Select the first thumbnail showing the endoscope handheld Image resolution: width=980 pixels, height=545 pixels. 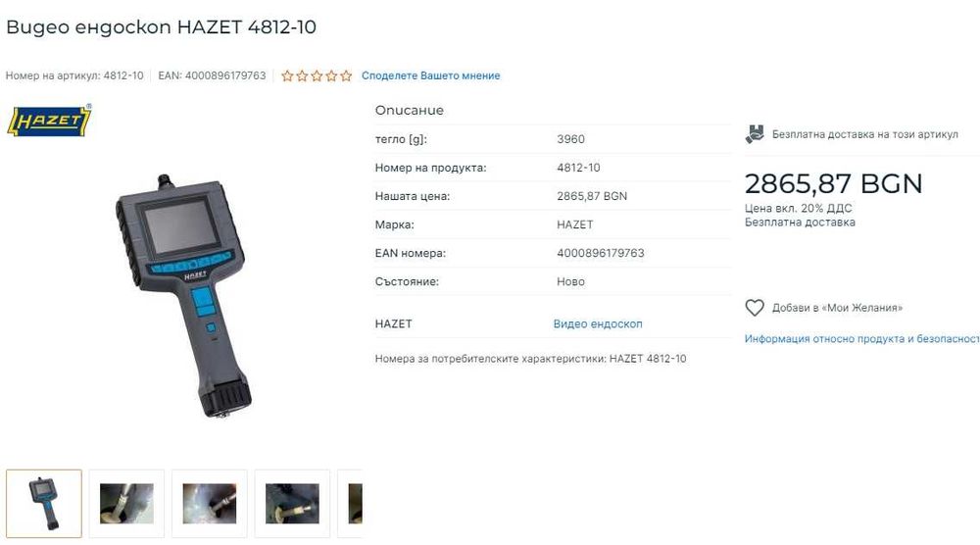coord(44,503)
